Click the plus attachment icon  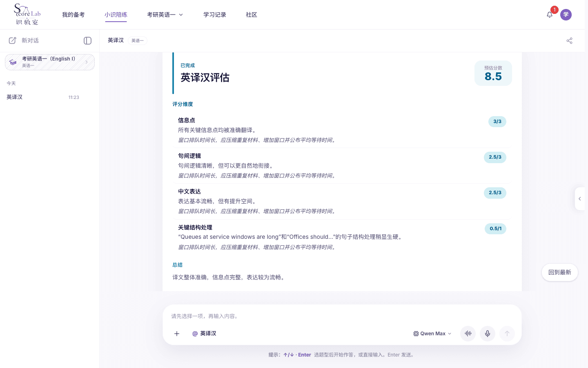click(x=177, y=334)
